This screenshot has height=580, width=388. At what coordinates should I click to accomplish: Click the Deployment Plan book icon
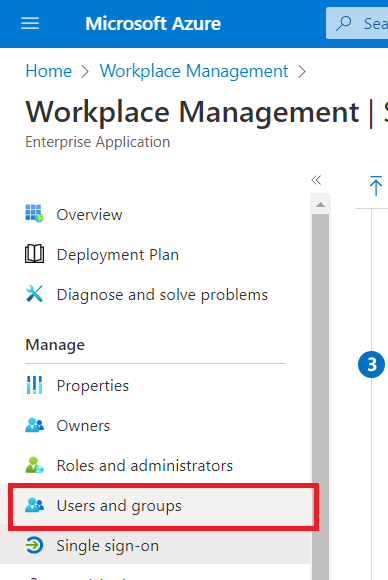[34, 254]
